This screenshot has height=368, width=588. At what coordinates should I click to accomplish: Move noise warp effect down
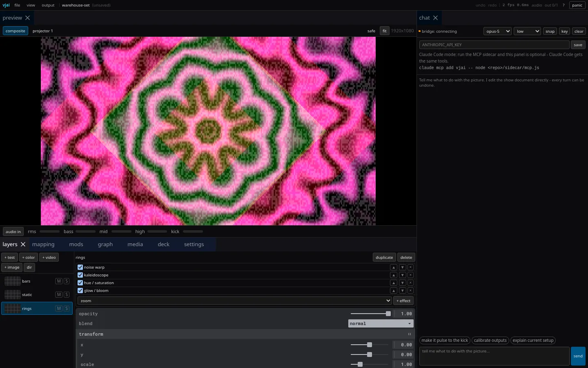click(x=402, y=267)
